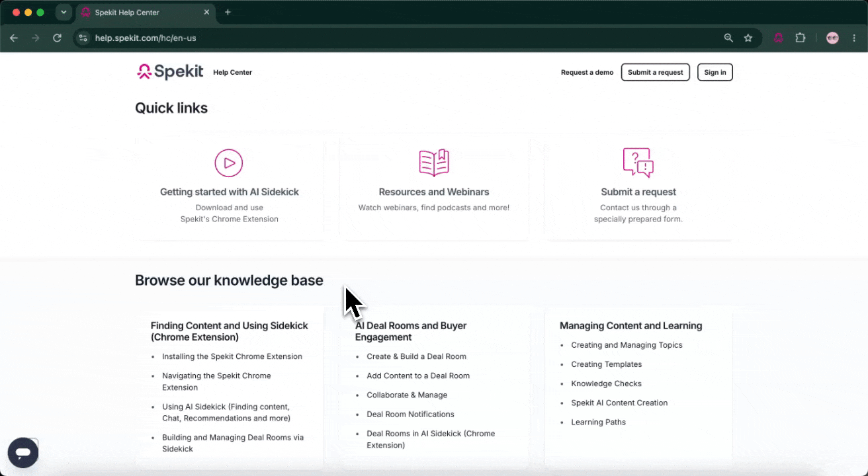Open Deal Room Notifications link
The image size is (868, 476).
pos(410,414)
